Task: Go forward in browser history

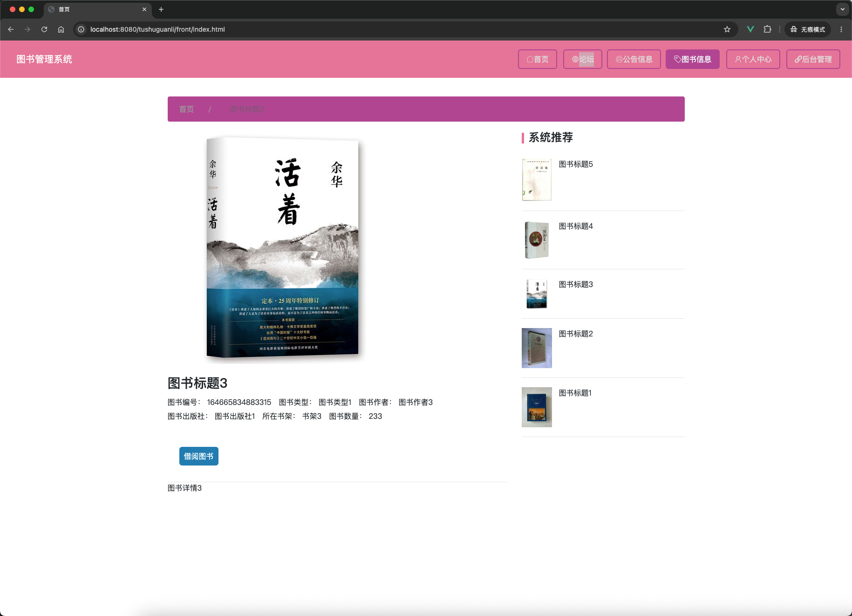Action: tap(27, 29)
